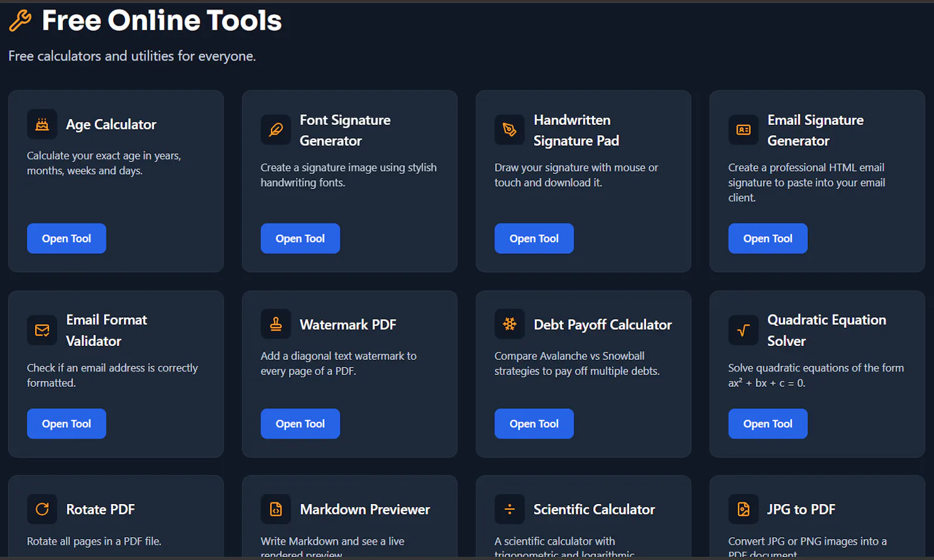Click the JPG to PDF image file icon
This screenshot has height=560, width=934.
pos(743,509)
